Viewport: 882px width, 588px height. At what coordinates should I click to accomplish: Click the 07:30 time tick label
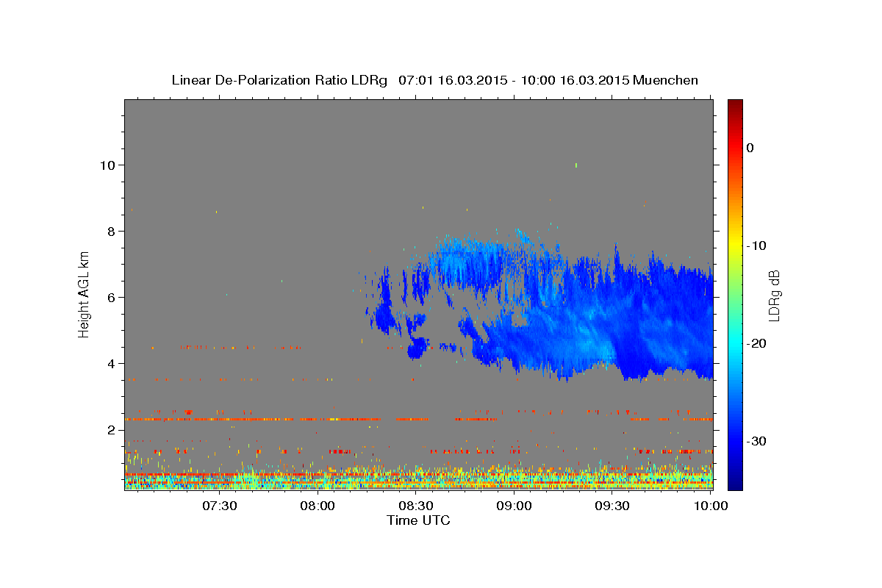(x=220, y=506)
